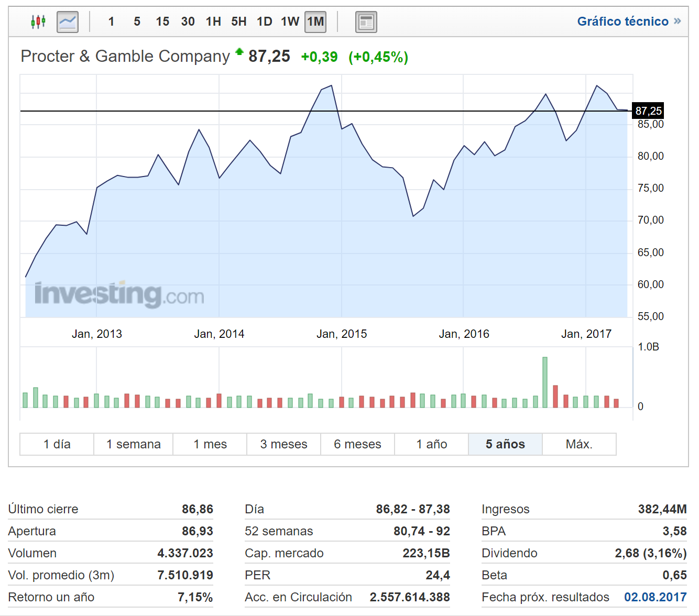Click the double chevron beside Gráfico técnico

(x=678, y=21)
